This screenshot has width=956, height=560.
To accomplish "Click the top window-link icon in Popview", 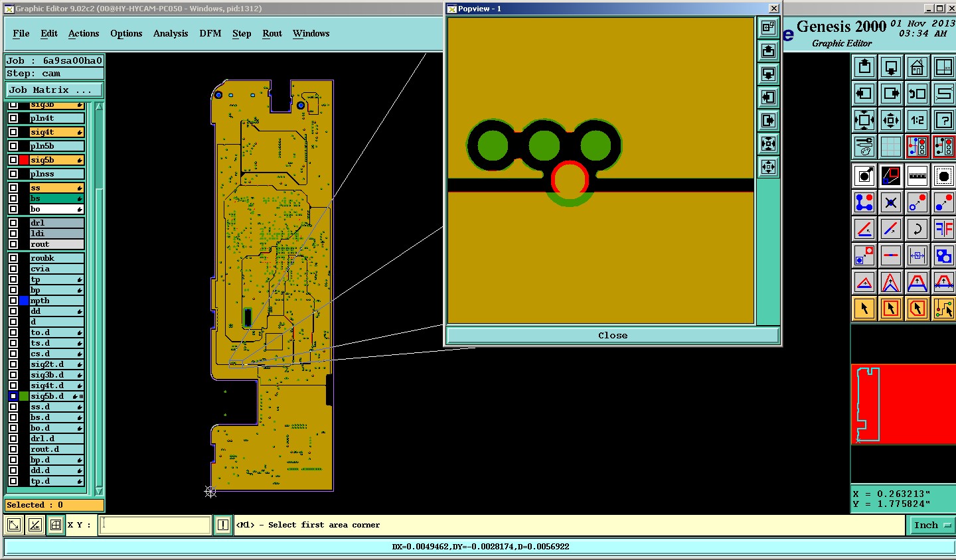I will [x=768, y=27].
